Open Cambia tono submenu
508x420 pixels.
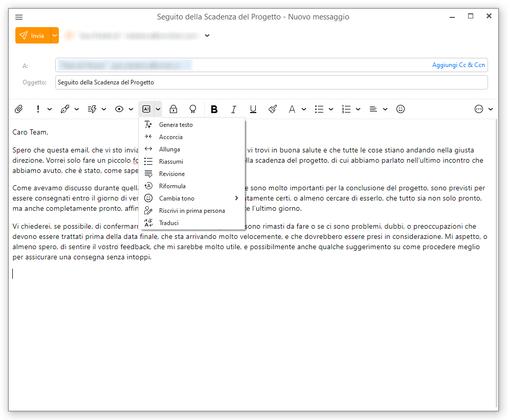[191, 198]
